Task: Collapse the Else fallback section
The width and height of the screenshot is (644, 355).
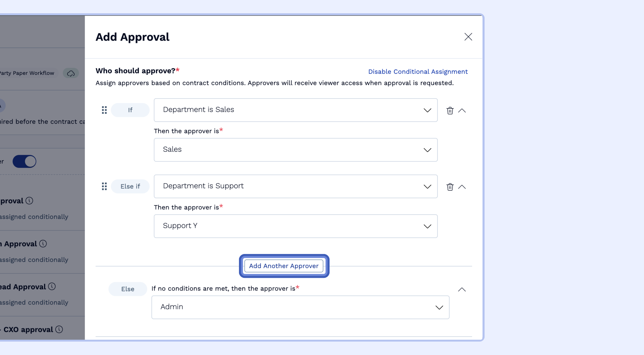Action: click(462, 289)
